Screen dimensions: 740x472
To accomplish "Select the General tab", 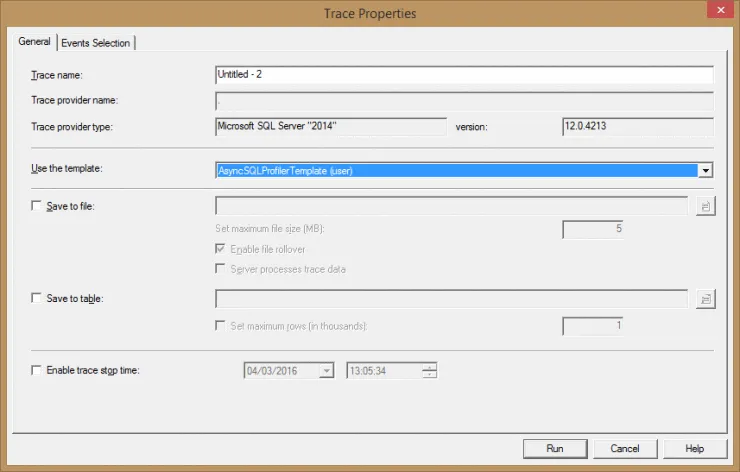I will (x=35, y=41).
